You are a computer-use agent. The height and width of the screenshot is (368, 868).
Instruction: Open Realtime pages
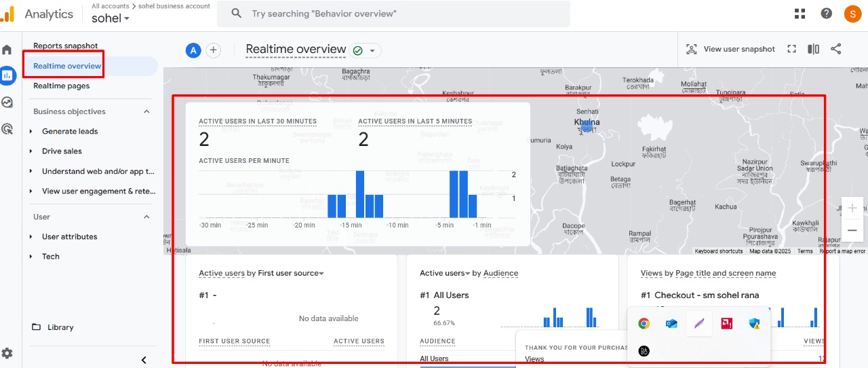click(61, 86)
